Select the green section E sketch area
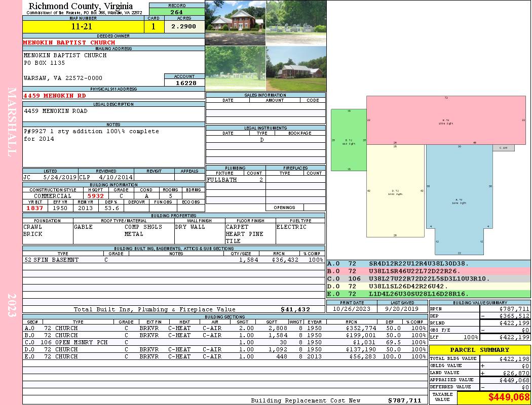Screen dimensions: 532x405 [x=349, y=140]
